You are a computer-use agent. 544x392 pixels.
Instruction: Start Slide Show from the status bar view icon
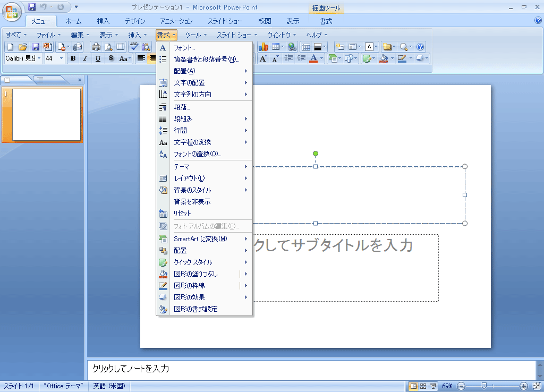[x=433, y=386]
